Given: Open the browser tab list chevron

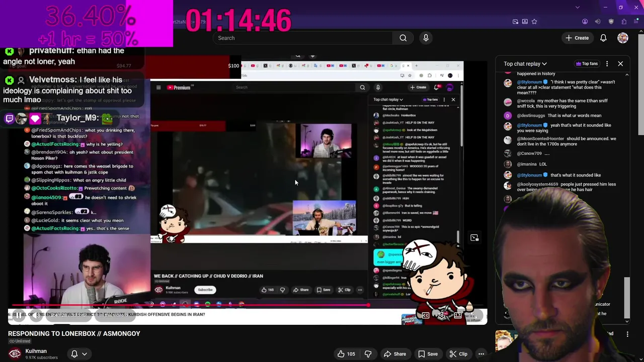Looking at the screenshot, I should tap(577, 8).
